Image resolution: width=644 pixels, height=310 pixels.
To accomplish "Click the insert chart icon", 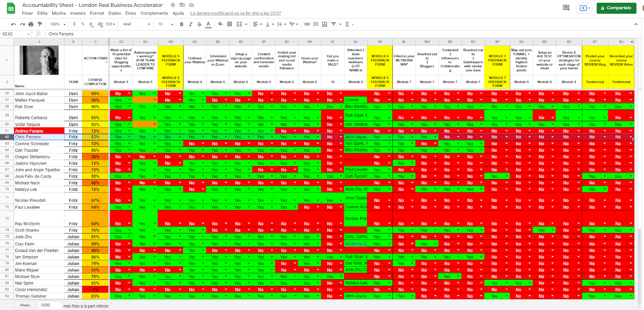I will 324,24.
